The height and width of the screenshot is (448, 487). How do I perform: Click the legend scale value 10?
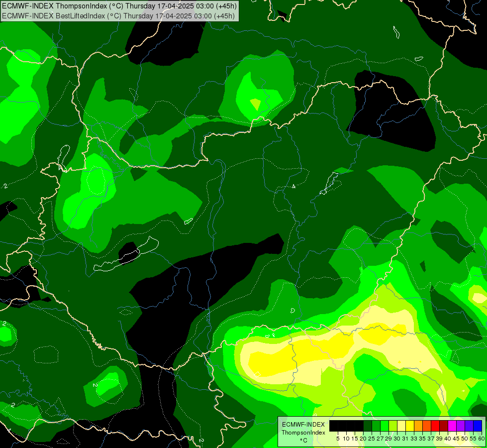tap(346, 439)
